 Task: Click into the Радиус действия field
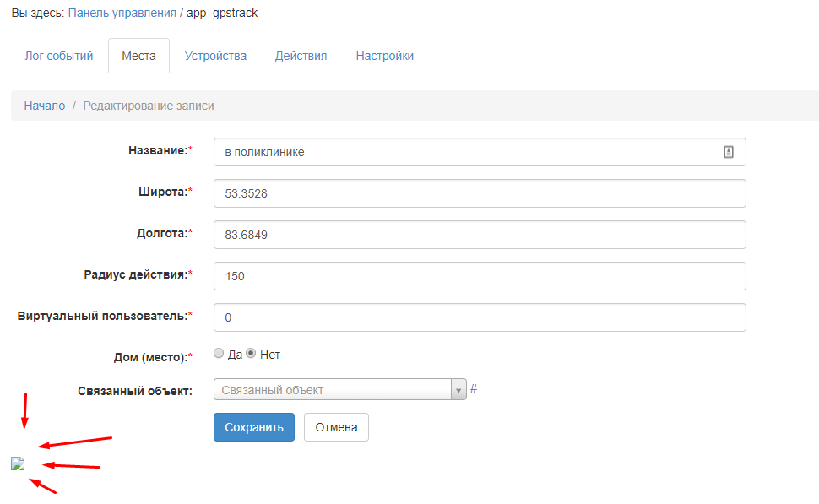480,276
